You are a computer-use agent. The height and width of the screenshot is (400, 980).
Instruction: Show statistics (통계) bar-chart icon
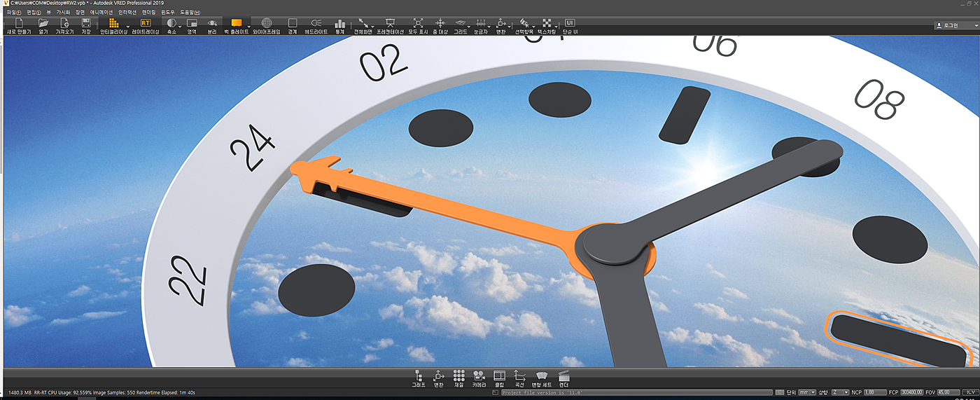coord(340,23)
